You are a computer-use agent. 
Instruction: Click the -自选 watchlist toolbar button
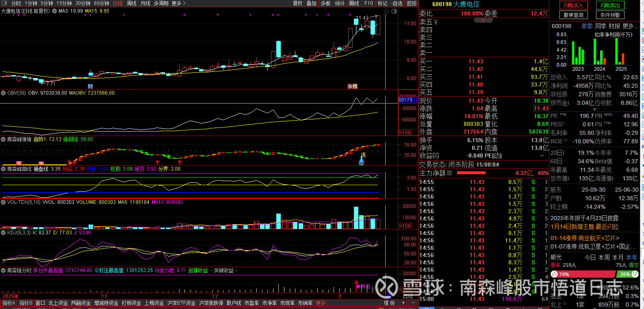coord(397,3)
